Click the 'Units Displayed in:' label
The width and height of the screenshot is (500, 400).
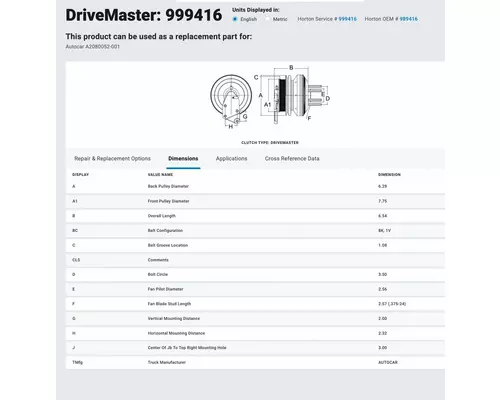click(256, 10)
